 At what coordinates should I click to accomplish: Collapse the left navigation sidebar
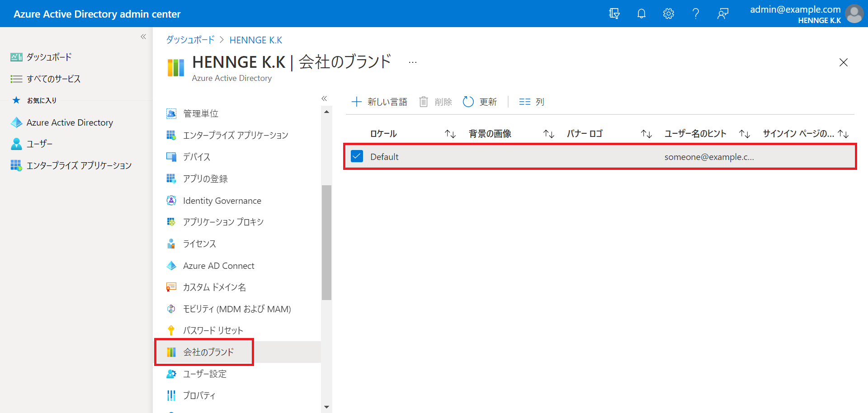pyautogui.click(x=143, y=37)
